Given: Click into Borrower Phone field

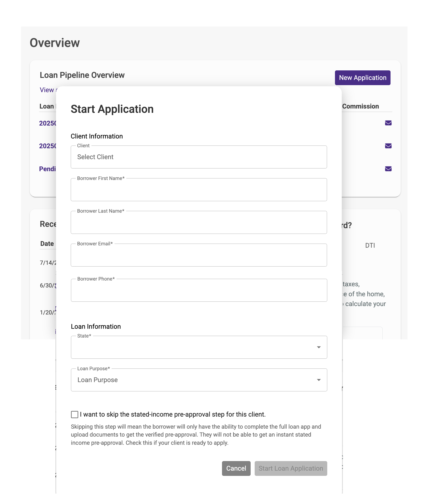Looking at the screenshot, I should coord(199,290).
